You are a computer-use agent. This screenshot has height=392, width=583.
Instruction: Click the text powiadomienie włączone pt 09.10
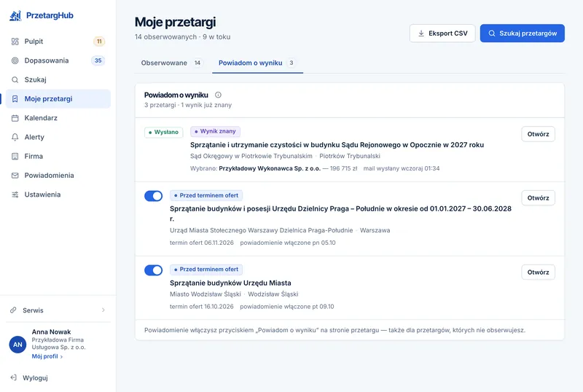tap(287, 307)
